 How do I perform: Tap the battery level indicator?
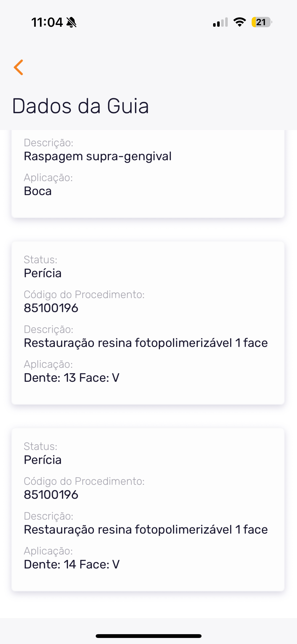point(261,22)
